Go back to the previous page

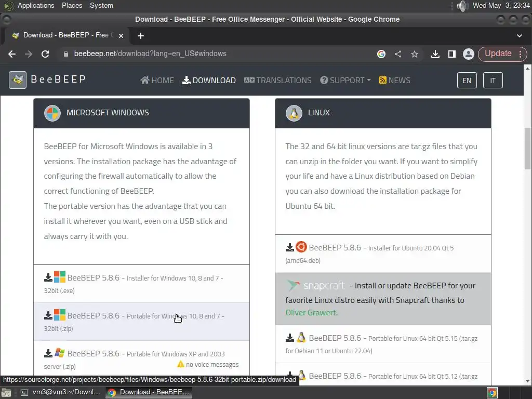click(x=12, y=54)
